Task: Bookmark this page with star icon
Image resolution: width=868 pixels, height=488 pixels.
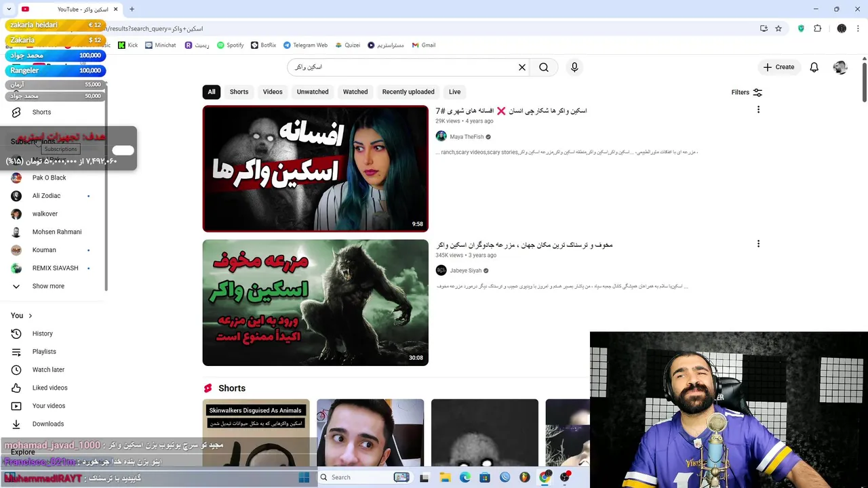Action: (x=778, y=28)
